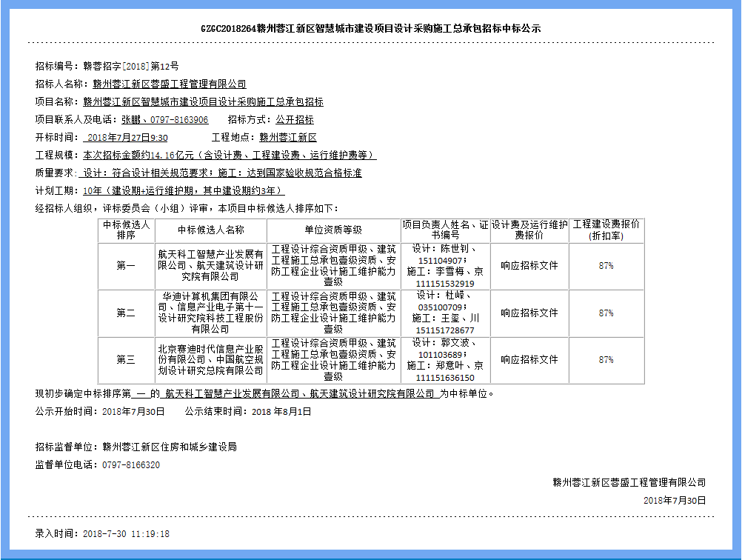Click the 单位资质等级 column header
Image resolution: width=742 pixels, height=560 pixels.
click(x=333, y=230)
